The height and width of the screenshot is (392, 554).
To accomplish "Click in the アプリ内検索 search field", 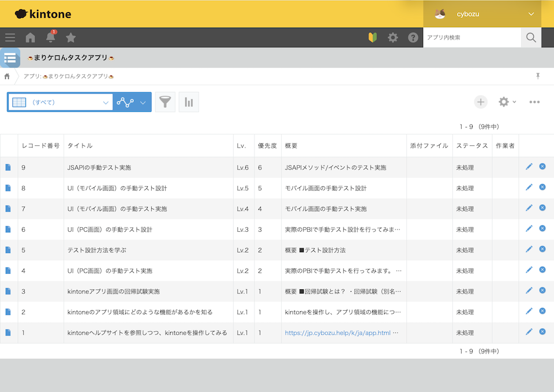I will [x=472, y=37].
